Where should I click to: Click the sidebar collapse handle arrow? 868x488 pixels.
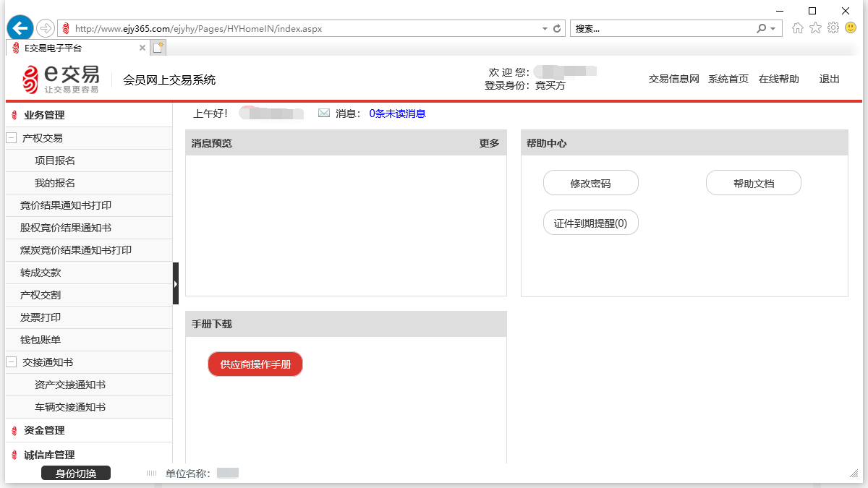pos(176,283)
